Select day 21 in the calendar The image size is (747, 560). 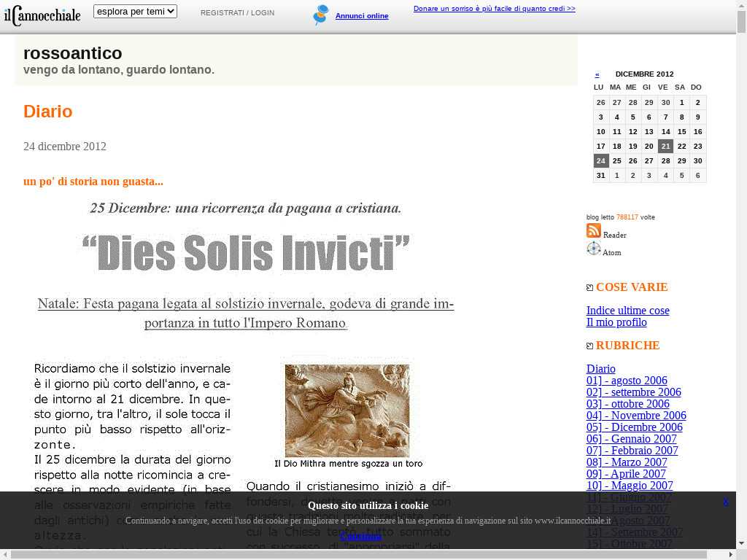665,147
